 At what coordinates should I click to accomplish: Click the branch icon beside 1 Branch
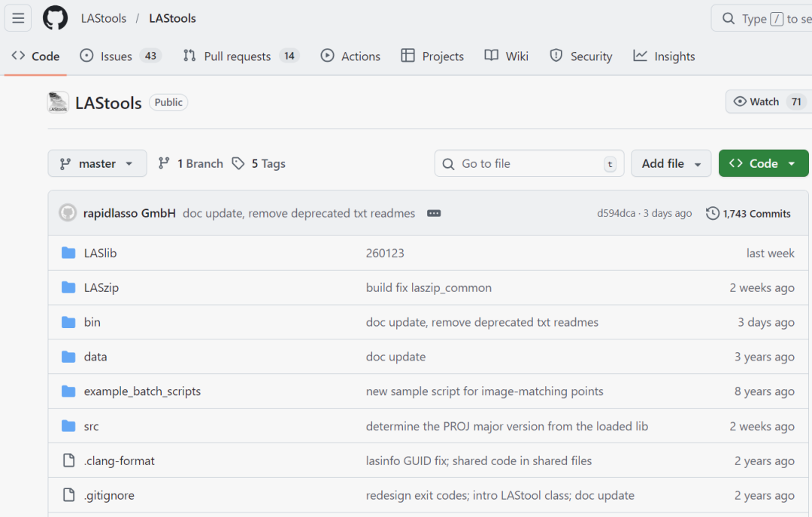(x=164, y=163)
